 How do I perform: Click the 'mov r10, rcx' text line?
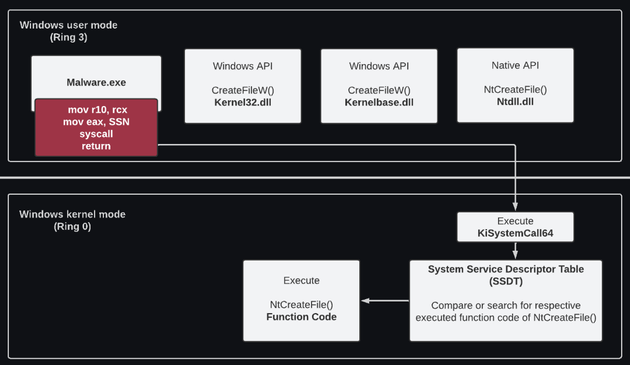click(x=98, y=110)
